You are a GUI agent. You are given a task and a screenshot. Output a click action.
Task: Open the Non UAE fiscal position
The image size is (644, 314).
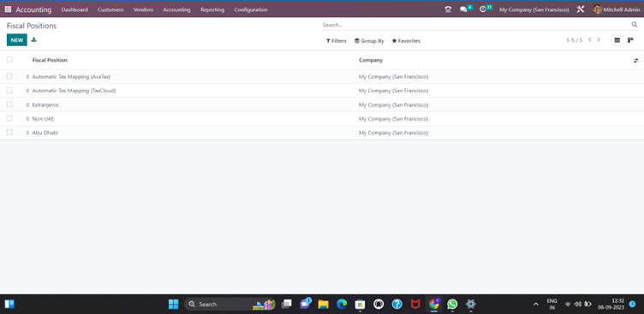(43, 119)
